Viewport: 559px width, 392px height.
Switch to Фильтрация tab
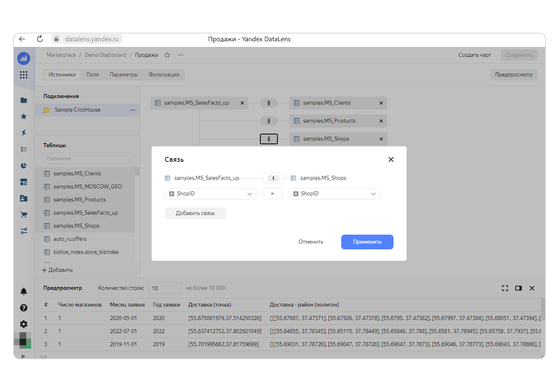pyautogui.click(x=164, y=75)
